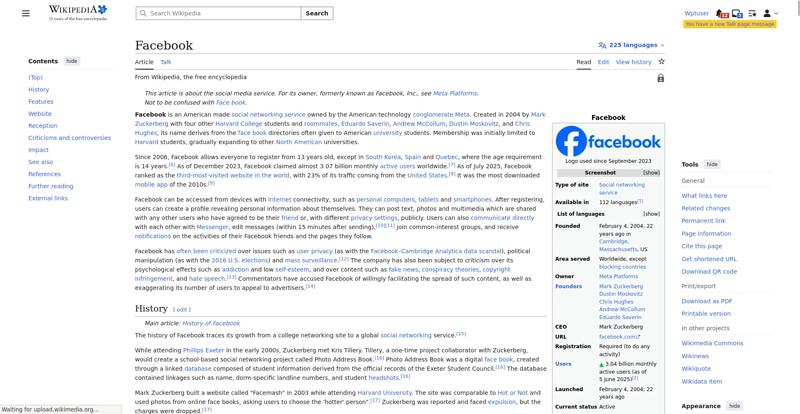Click the star to watch this page
This screenshot has width=800, height=414.
tap(661, 62)
